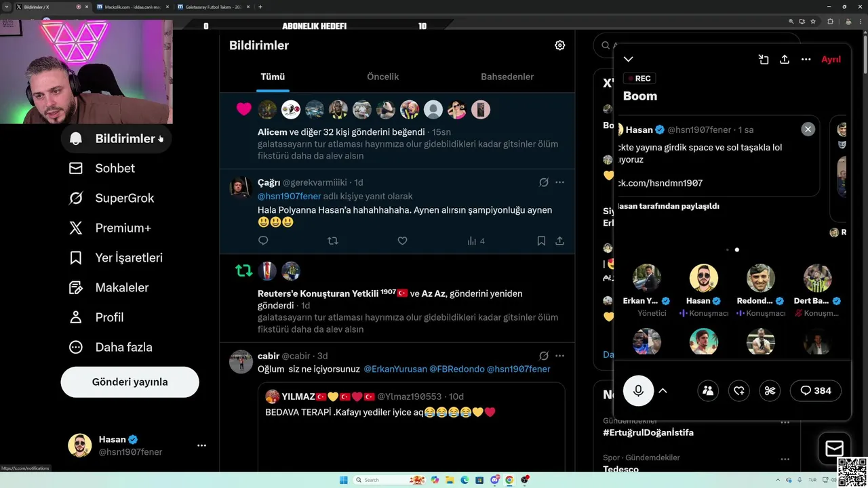Open Chrome from the Windows taskbar
Image resolution: width=868 pixels, height=488 pixels.
(509, 480)
